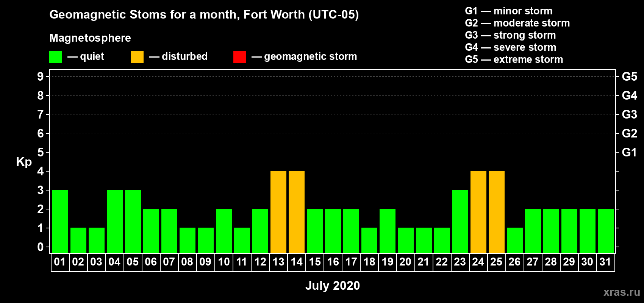
Task: Click the G4 level label on right axis
Action: point(630,95)
